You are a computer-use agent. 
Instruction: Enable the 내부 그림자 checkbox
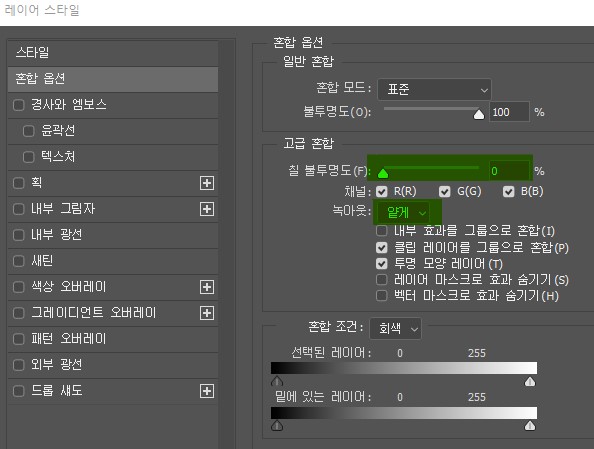coord(19,209)
